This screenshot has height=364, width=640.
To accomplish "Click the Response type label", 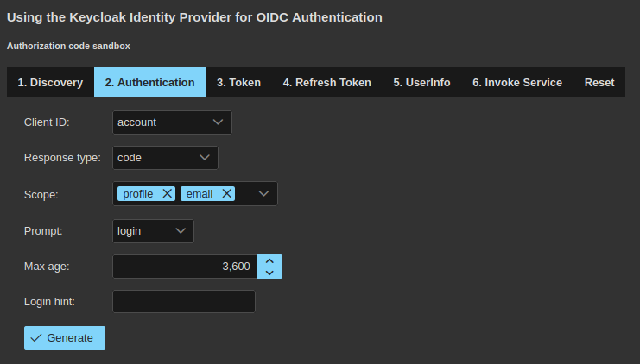I will coord(62,158).
